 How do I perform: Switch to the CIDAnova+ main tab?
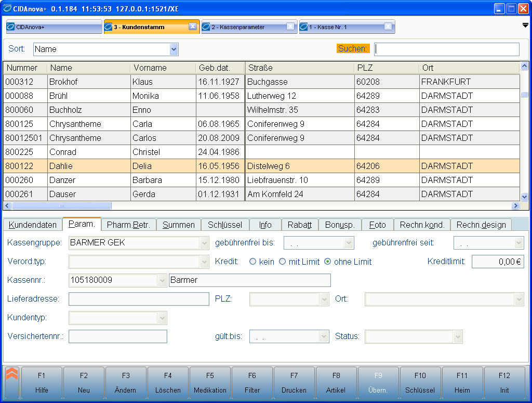click(54, 27)
